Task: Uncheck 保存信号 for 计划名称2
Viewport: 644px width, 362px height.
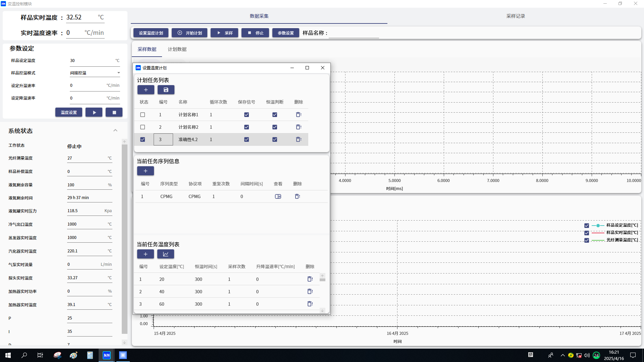Action: tap(247, 127)
